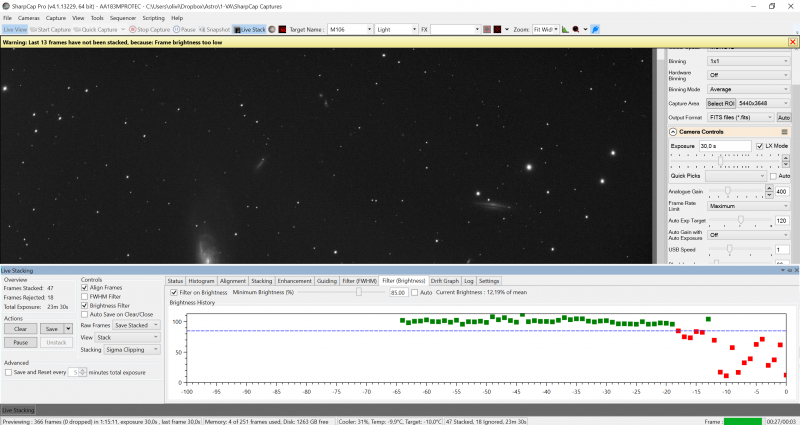Click the Live View toolbar button

(x=15, y=30)
